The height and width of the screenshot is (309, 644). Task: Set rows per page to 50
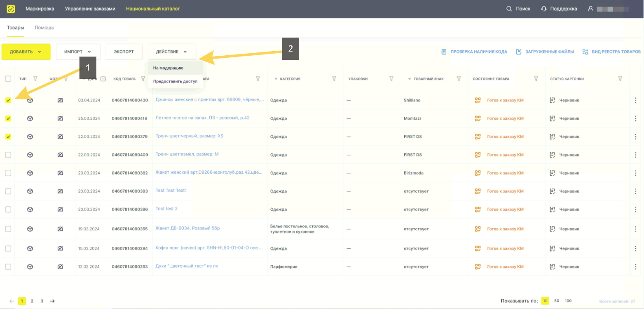click(x=557, y=301)
